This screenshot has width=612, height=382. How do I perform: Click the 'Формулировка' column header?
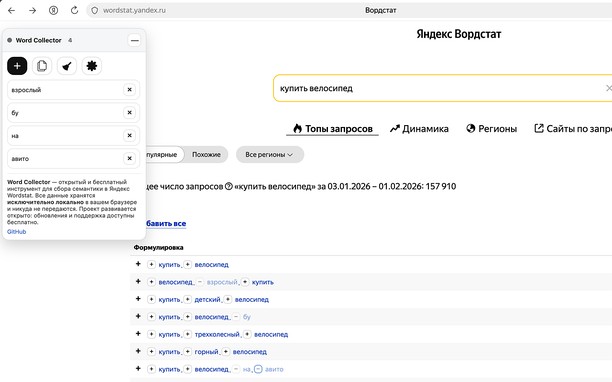(x=158, y=247)
